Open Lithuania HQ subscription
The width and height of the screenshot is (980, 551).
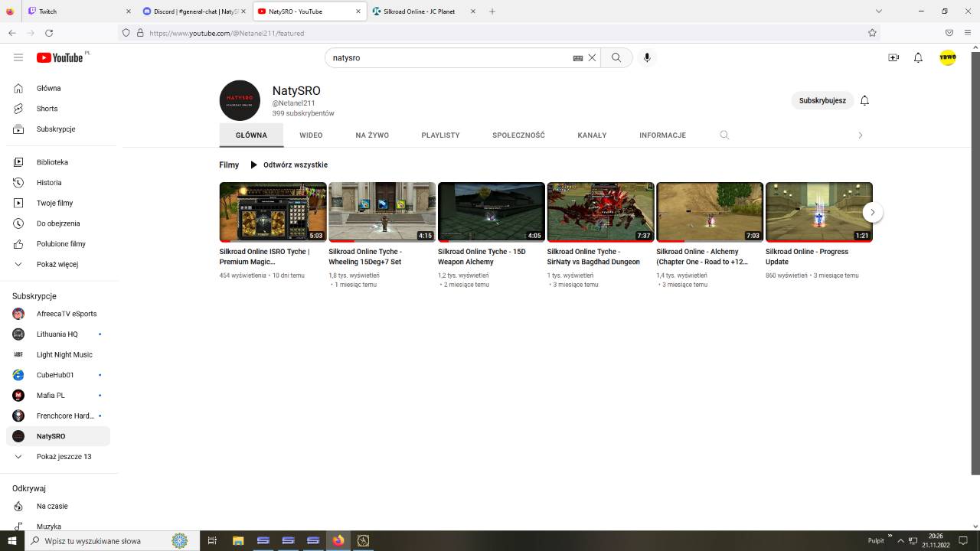point(58,334)
